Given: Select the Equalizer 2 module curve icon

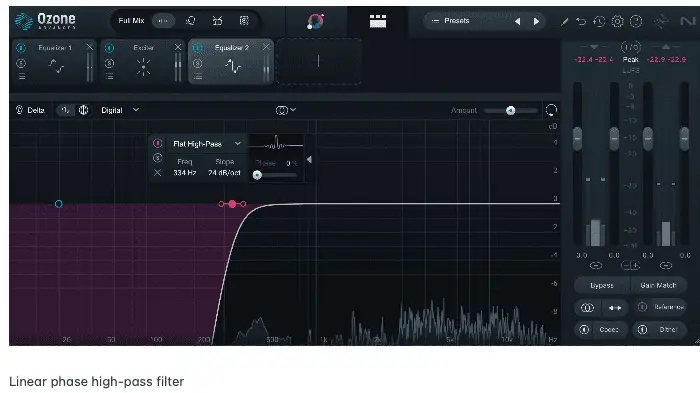Looking at the screenshot, I should tap(233, 67).
